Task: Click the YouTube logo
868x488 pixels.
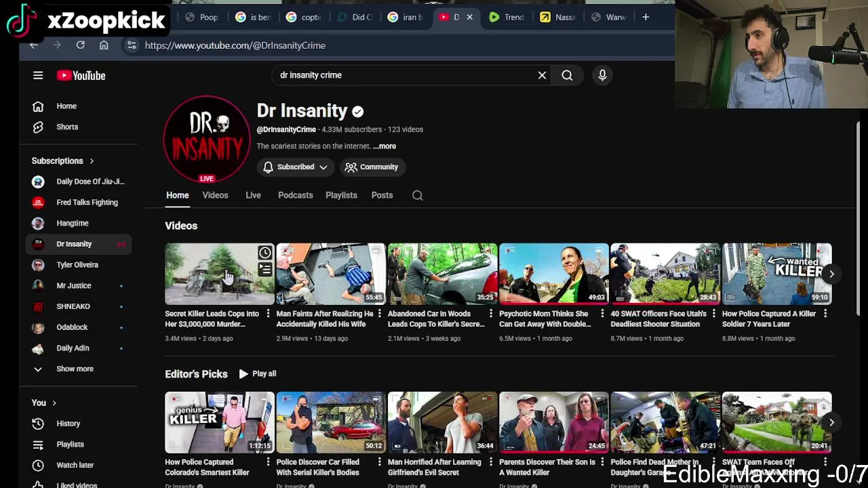Action: point(81,75)
